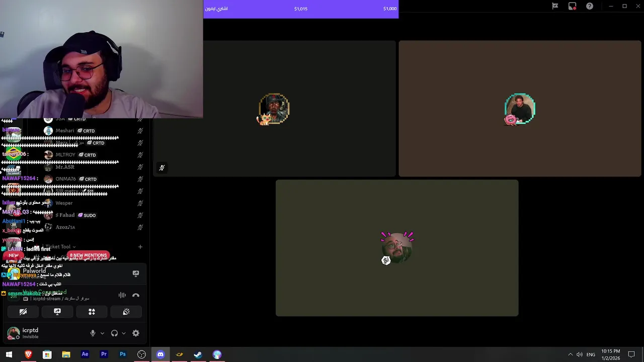The height and width of the screenshot is (362, 644).
Task: Open the voice noise suppression waveform icon
Action: coord(122,295)
